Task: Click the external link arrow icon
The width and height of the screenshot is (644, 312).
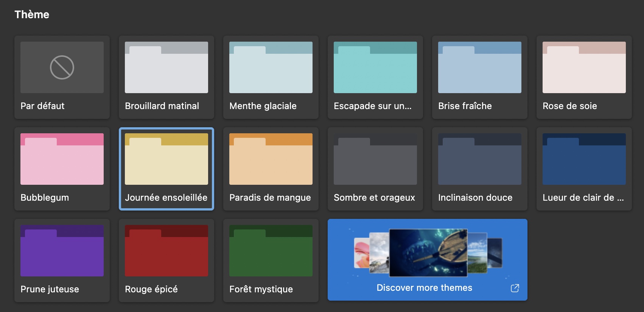Action: [x=515, y=288]
